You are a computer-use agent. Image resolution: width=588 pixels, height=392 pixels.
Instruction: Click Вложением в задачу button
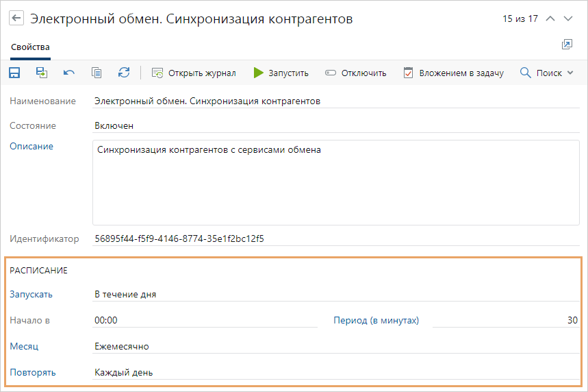point(453,73)
